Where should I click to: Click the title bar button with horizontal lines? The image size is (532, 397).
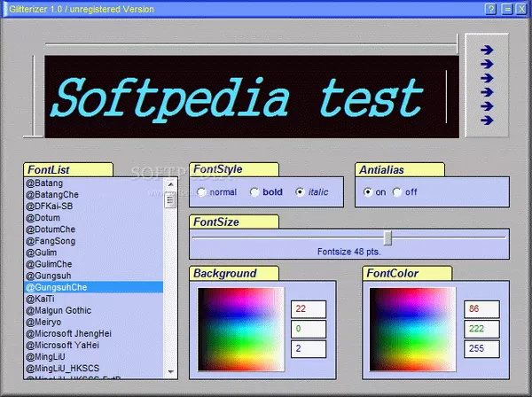point(506,9)
